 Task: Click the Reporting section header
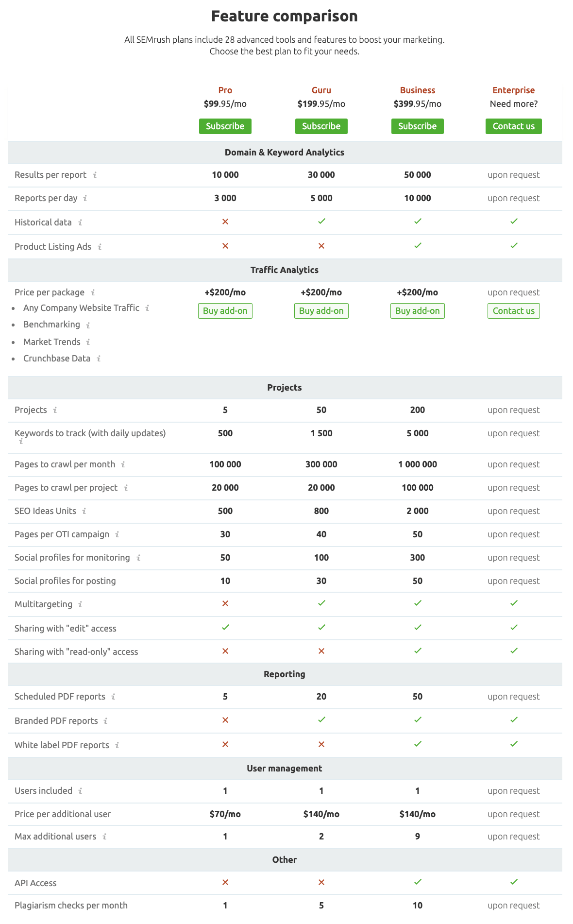[285, 674]
